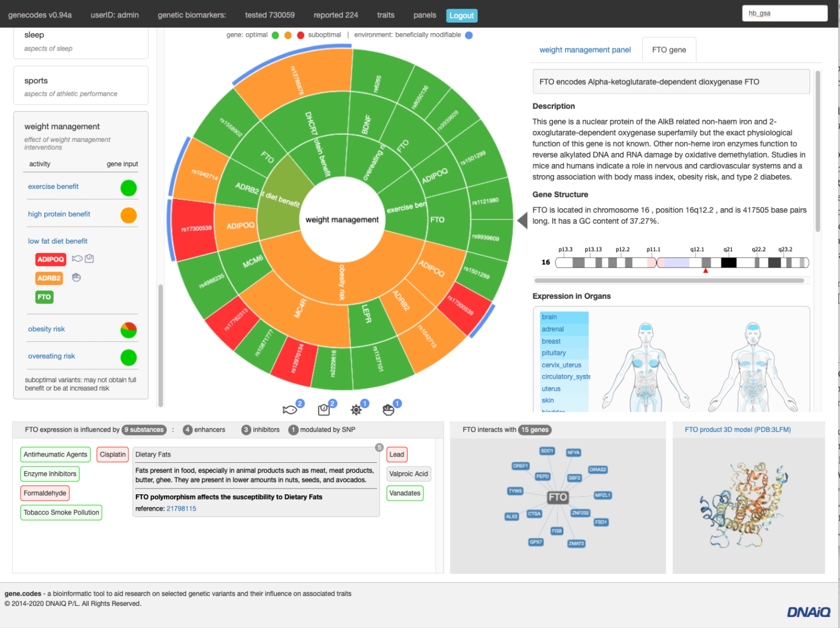Switch to the weight management panel tab
This screenshot has height=628, width=840.
click(585, 50)
